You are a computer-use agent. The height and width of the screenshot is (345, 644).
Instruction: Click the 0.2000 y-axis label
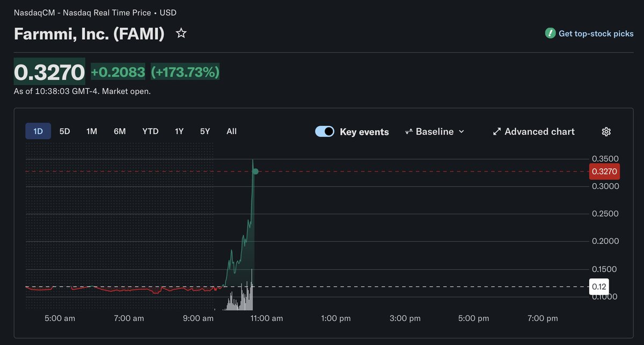(606, 241)
